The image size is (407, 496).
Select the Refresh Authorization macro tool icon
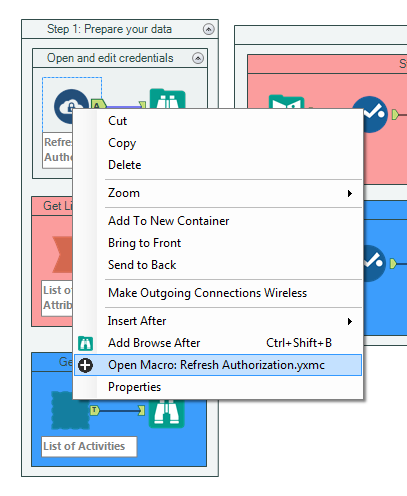[68, 103]
